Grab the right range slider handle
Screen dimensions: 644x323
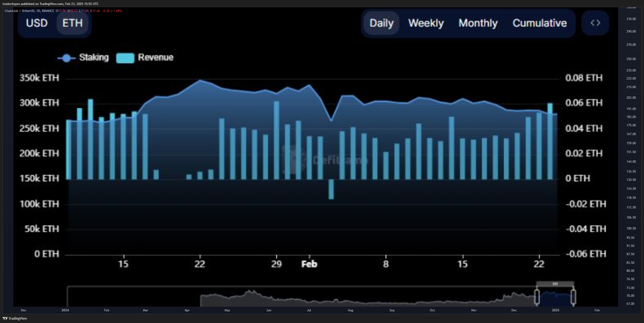pyautogui.click(x=573, y=297)
